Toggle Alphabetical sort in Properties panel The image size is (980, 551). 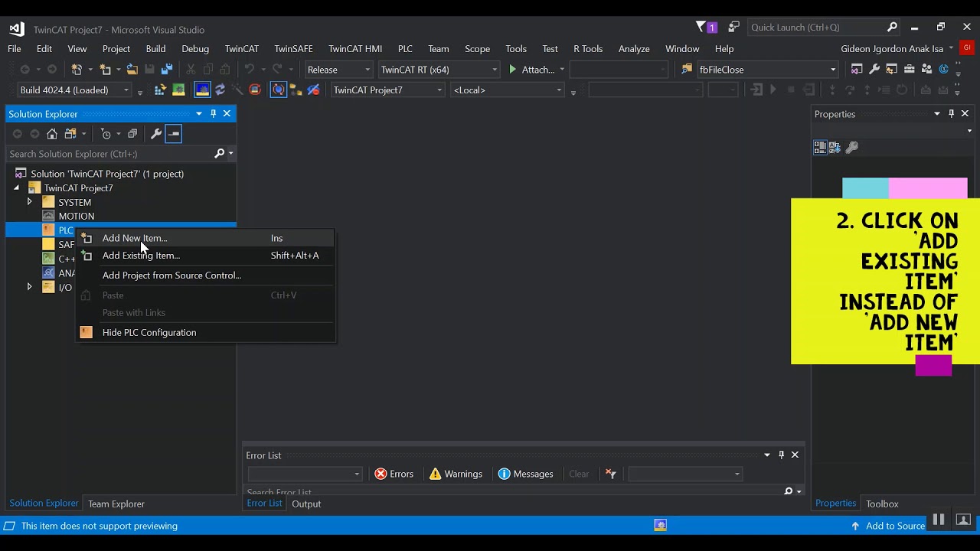point(835,147)
